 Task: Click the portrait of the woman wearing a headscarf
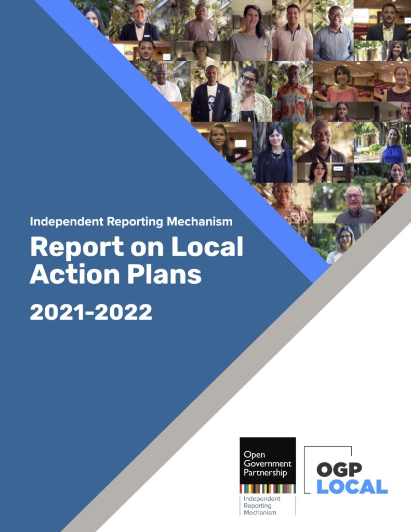click(140, 20)
